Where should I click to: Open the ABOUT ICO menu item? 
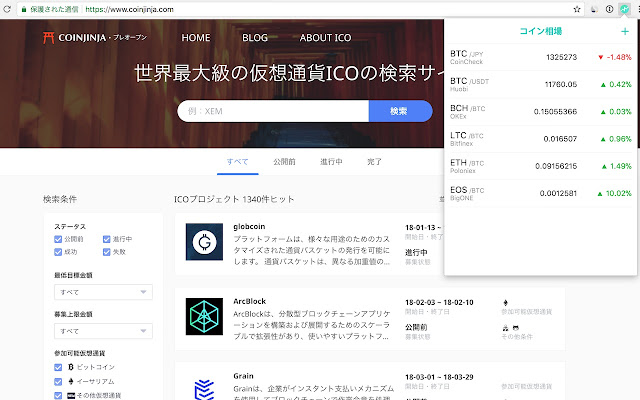coord(325,38)
